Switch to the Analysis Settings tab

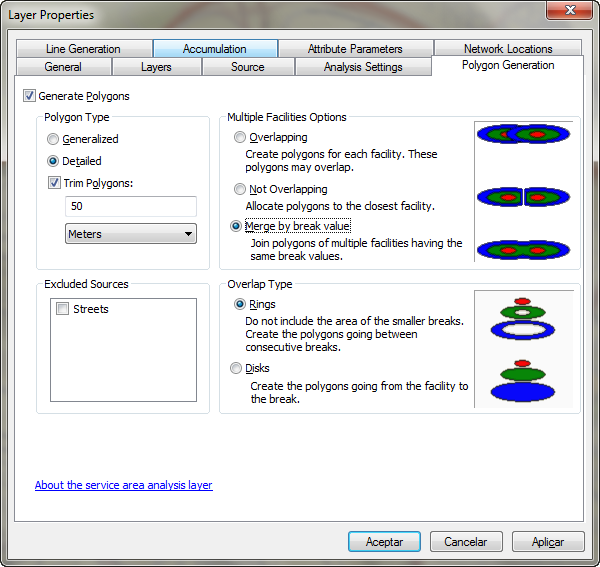pyautogui.click(x=363, y=67)
